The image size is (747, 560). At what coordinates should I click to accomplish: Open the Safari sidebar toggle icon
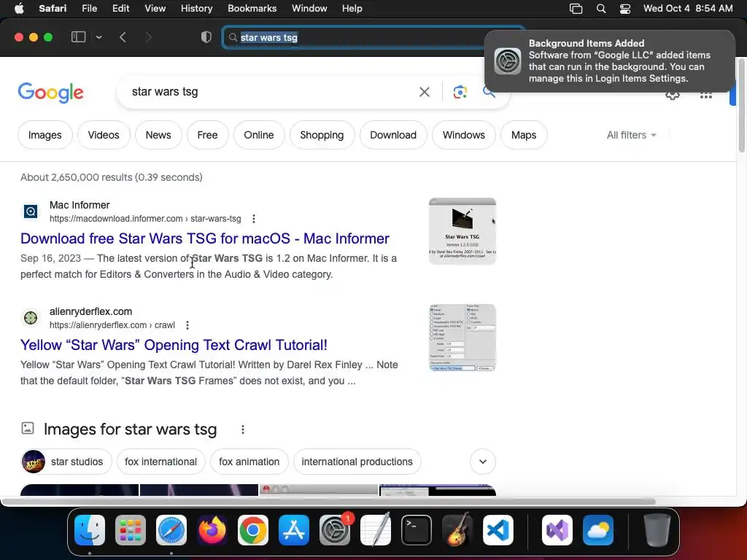(78, 37)
